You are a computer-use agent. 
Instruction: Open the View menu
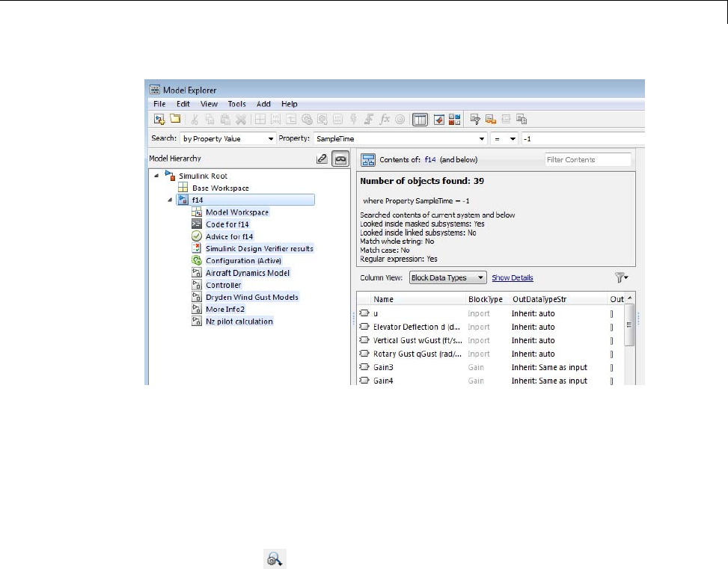tap(209, 104)
